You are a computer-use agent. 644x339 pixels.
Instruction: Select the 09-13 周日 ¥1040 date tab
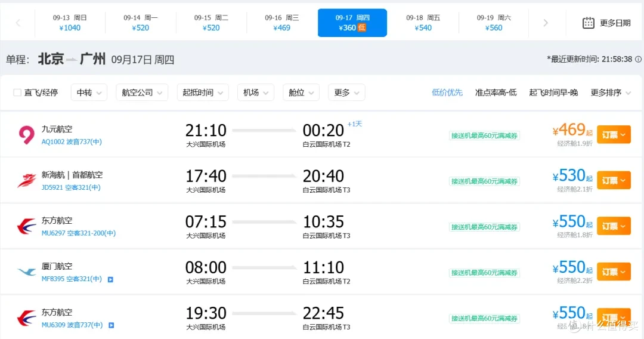tap(70, 23)
